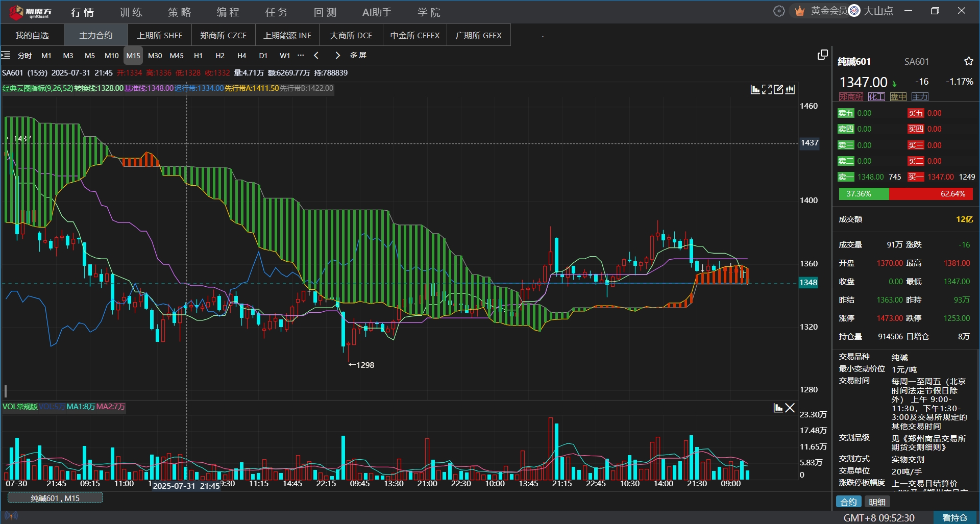Select D1 timeframe
This screenshot has width=980, height=524.
263,56
